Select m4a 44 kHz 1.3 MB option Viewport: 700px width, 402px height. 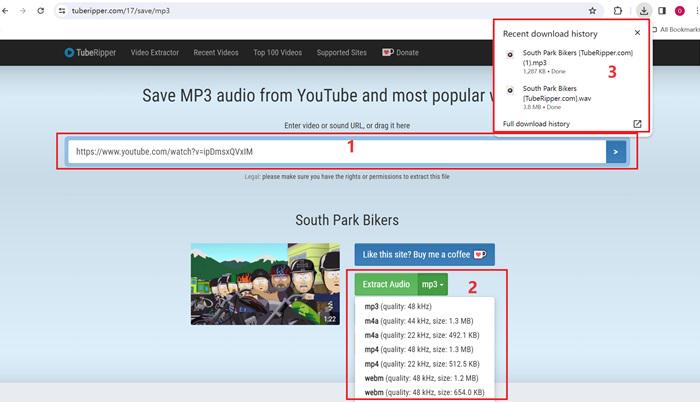(425, 321)
